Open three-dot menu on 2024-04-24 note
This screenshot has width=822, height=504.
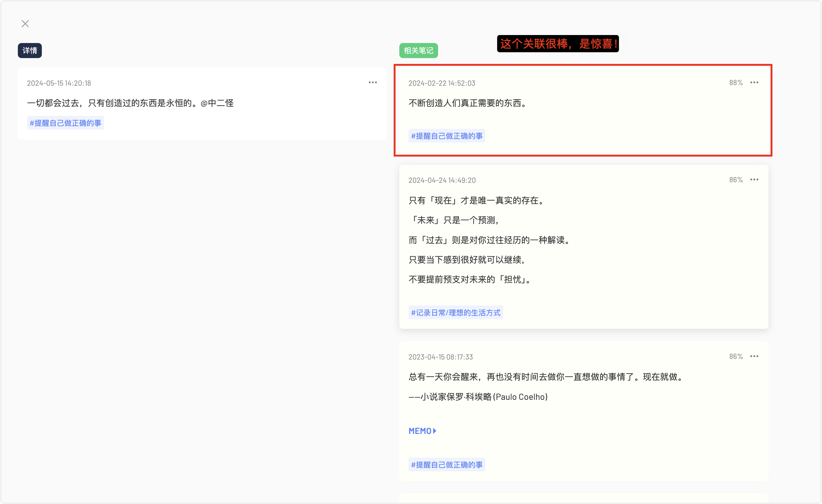click(754, 180)
